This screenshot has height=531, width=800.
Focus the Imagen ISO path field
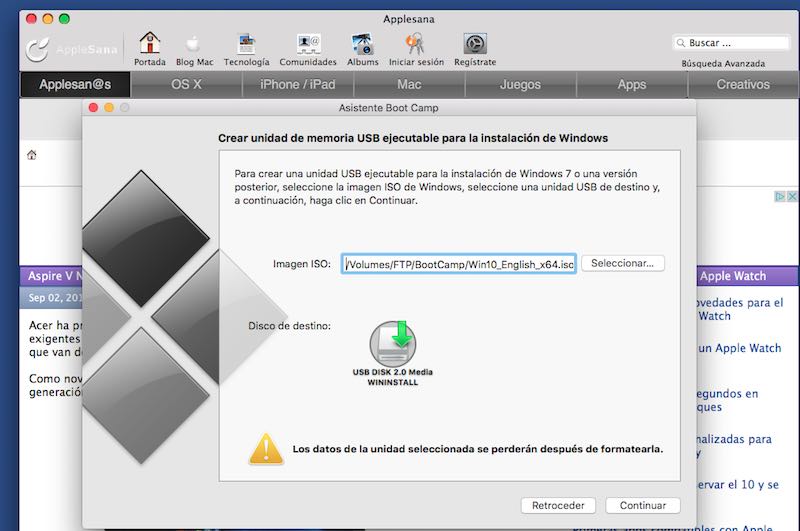point(459,264)
